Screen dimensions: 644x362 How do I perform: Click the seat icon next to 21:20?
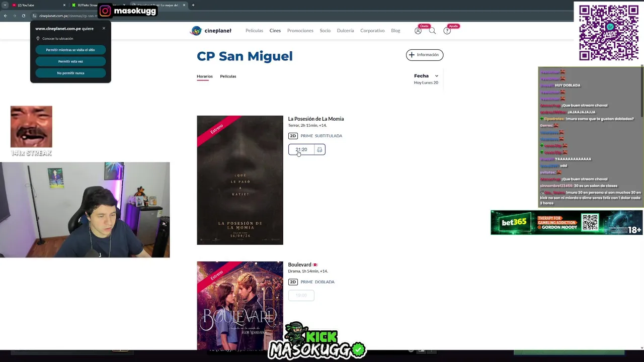coord(319,150)
